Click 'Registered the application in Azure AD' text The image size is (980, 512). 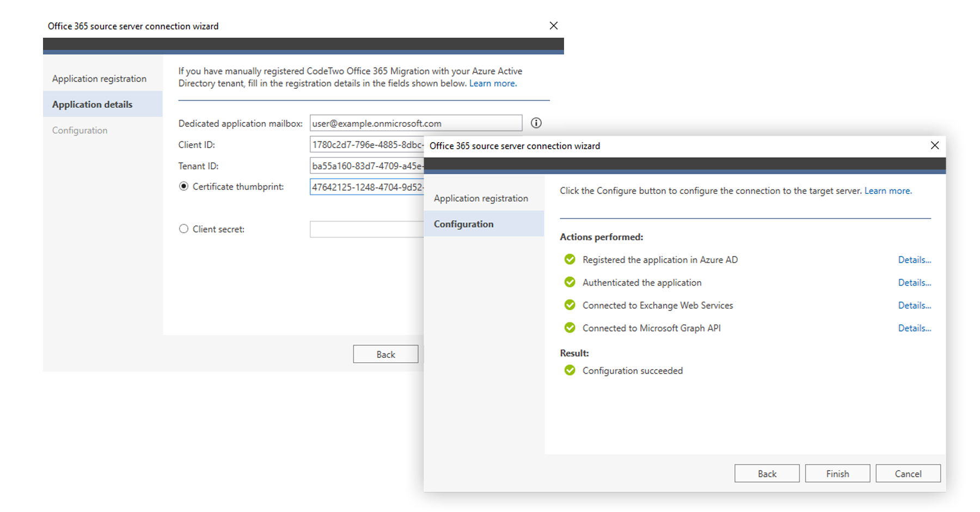tap(660, 260)
